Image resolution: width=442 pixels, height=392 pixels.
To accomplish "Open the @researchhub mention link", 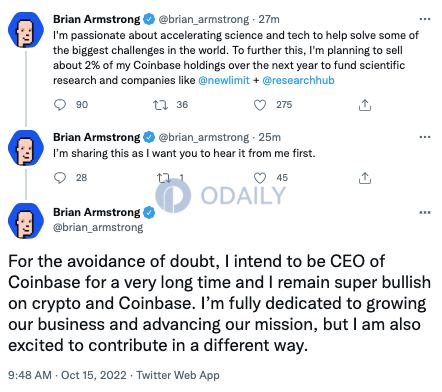I will (298, 80).
